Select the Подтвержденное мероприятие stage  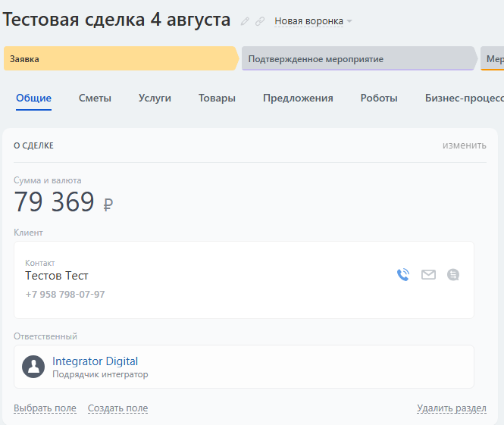tap(359, 58)
